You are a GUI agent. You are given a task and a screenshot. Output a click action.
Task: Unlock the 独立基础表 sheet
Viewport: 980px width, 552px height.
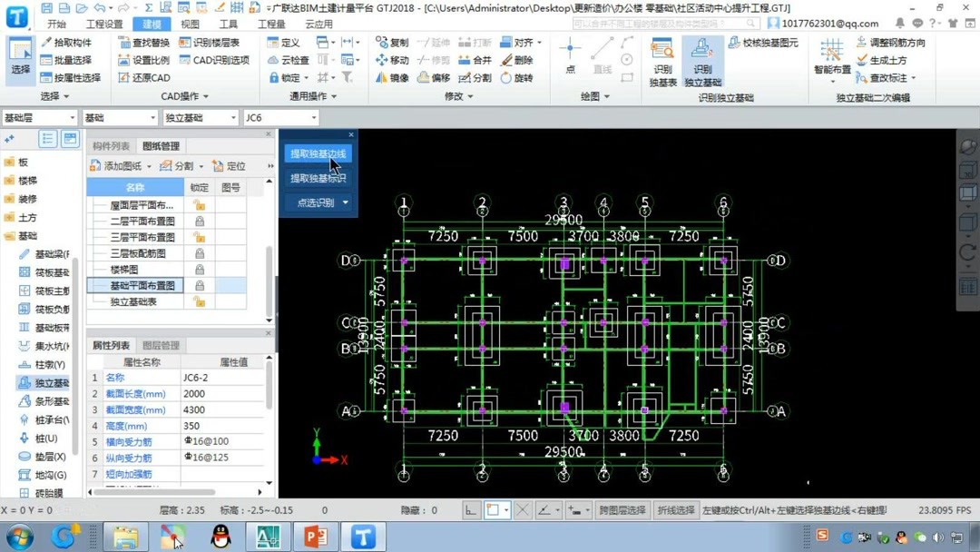pos(200,301)
